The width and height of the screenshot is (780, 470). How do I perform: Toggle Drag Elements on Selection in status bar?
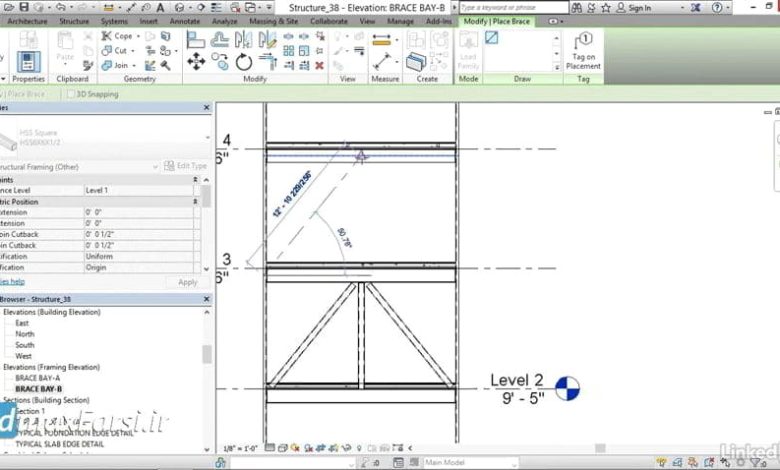[x=725, y=463]
